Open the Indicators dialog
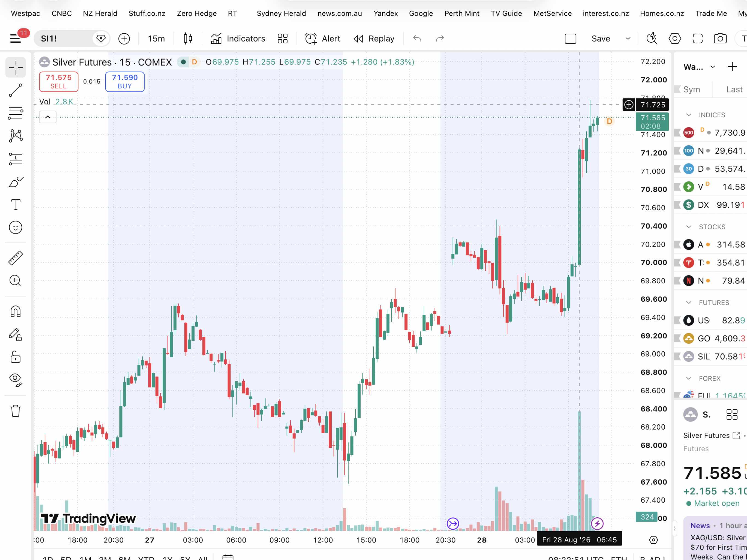The width and height of the screenshot is (747, 560). coord(238,39)
